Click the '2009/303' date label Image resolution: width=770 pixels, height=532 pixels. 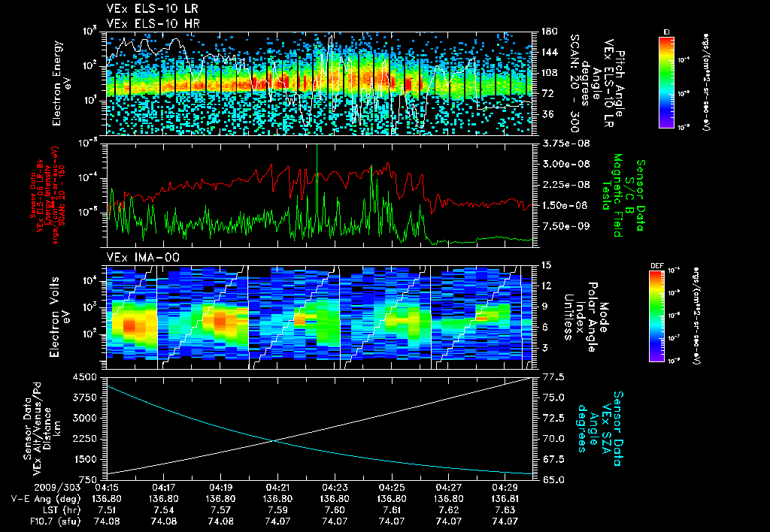coord(57,488)
